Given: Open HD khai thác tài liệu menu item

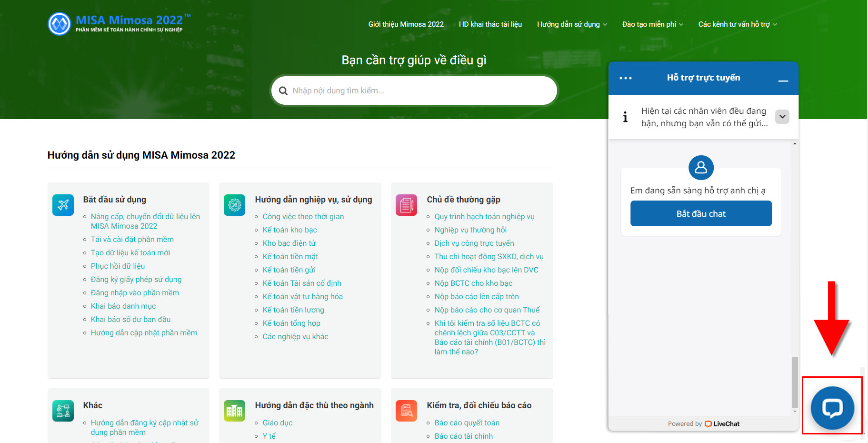Looking at the screenshot, I should [490, 24].
